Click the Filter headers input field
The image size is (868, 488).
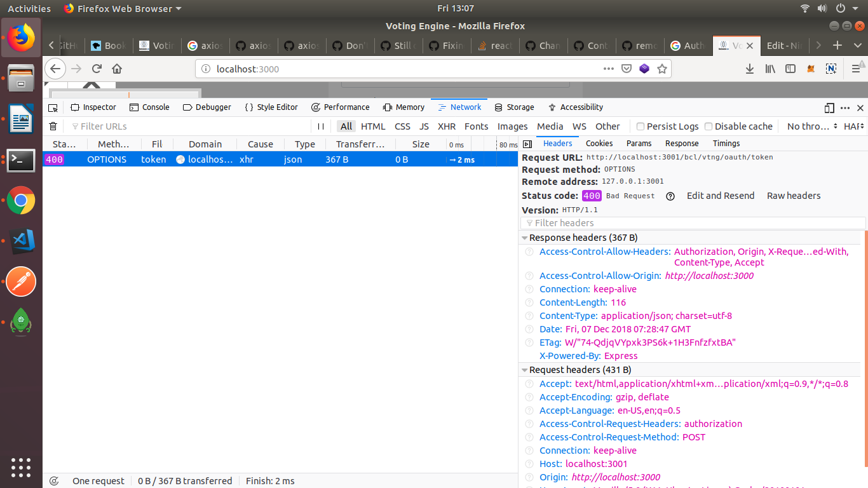693,223
